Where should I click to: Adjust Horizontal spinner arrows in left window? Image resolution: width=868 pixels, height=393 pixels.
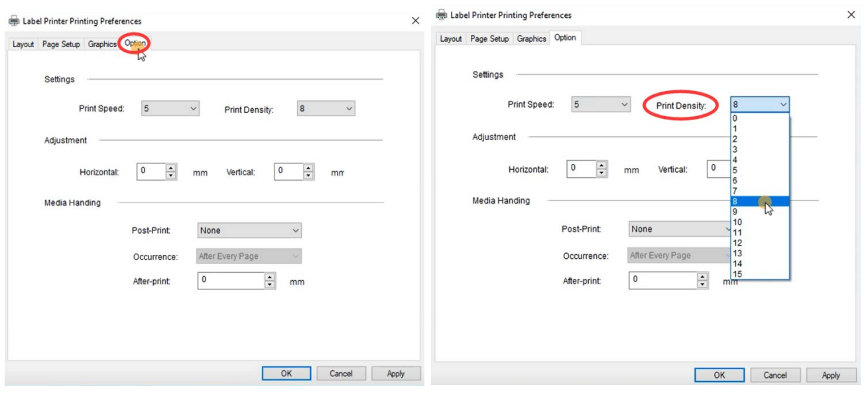pyautogui.click(x=171, y=171)
